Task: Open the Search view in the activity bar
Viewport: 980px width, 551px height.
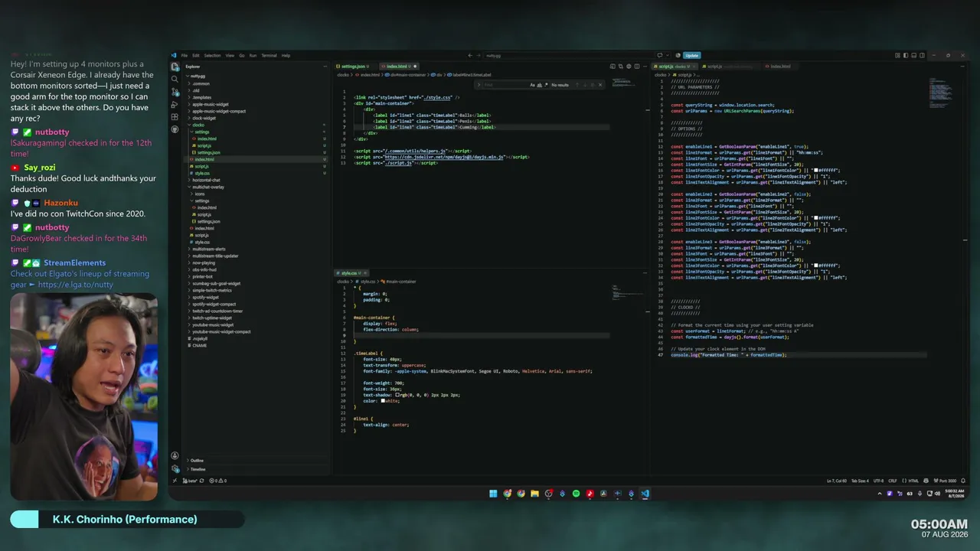Action: coord(175,80)
